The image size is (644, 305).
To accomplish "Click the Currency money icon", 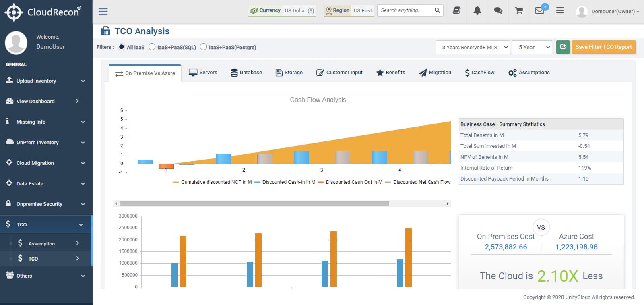I will tap(254, 10).
